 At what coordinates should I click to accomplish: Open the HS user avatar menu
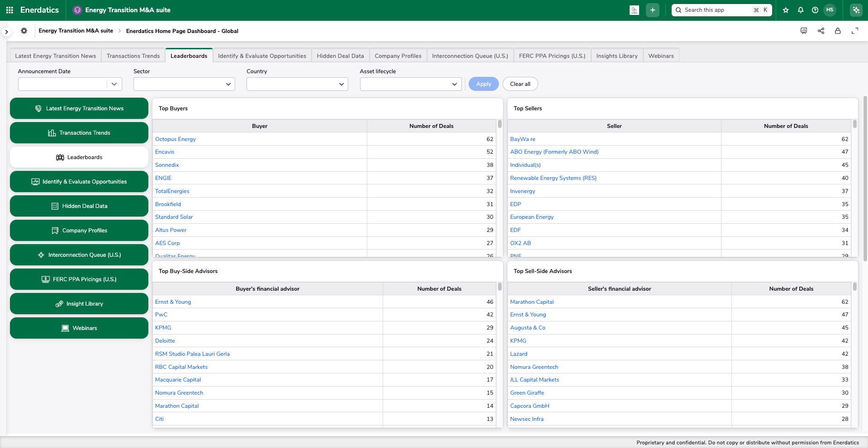coord(830,10)
